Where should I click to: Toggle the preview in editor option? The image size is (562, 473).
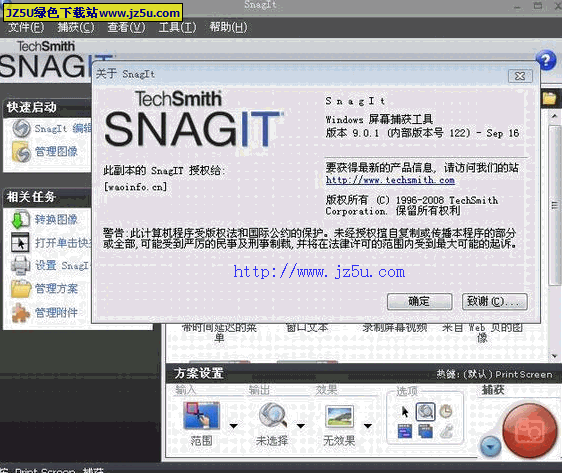coord(425,412)
